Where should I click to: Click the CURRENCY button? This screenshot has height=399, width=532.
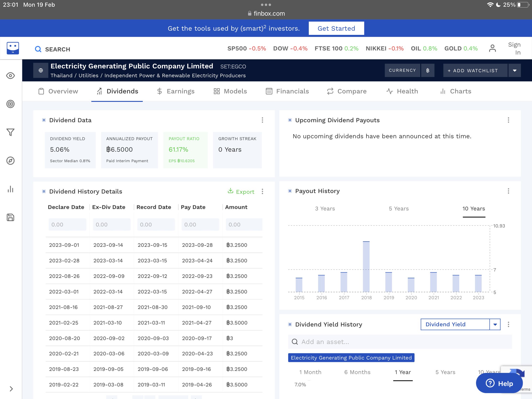pos(402,70)
